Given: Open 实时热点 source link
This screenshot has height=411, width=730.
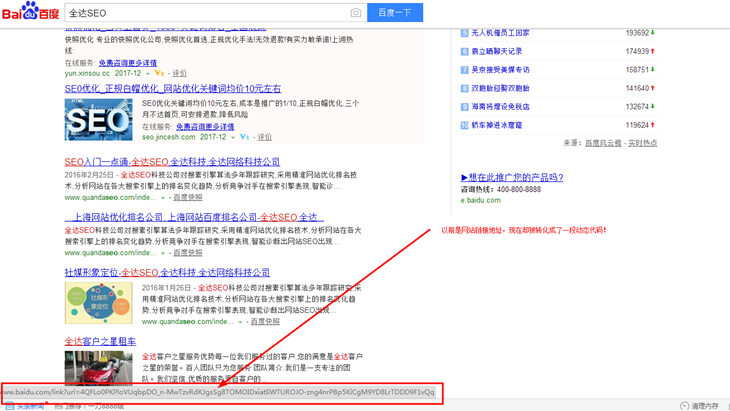Looking at the screenshot, I should pos(642,143).
